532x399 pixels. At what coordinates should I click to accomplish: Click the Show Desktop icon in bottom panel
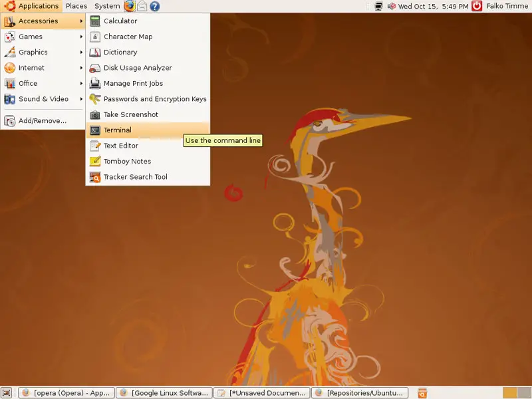[7, 392]
